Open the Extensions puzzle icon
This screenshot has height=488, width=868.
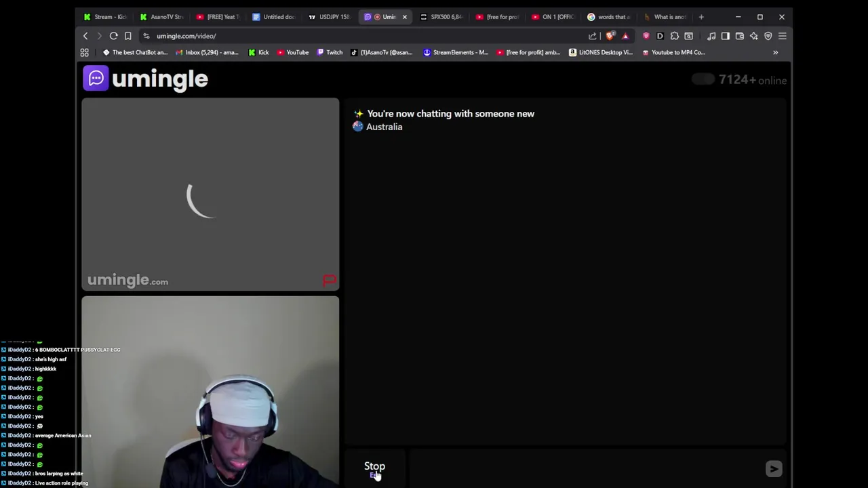[675, 36]
